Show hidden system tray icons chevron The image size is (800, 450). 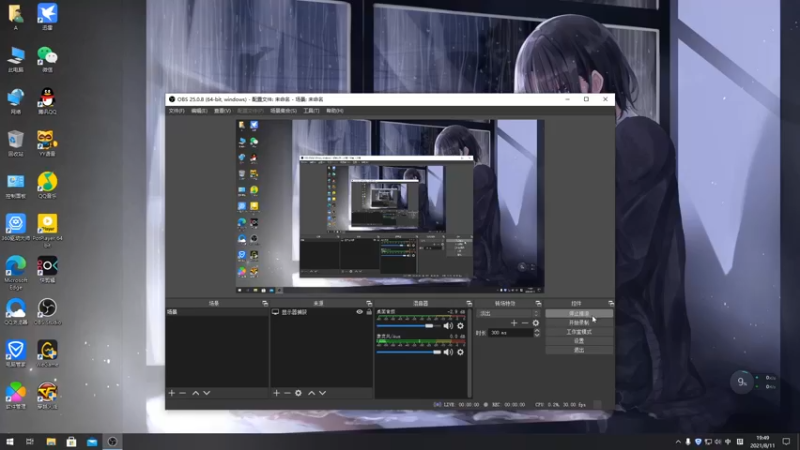(678, 442)
